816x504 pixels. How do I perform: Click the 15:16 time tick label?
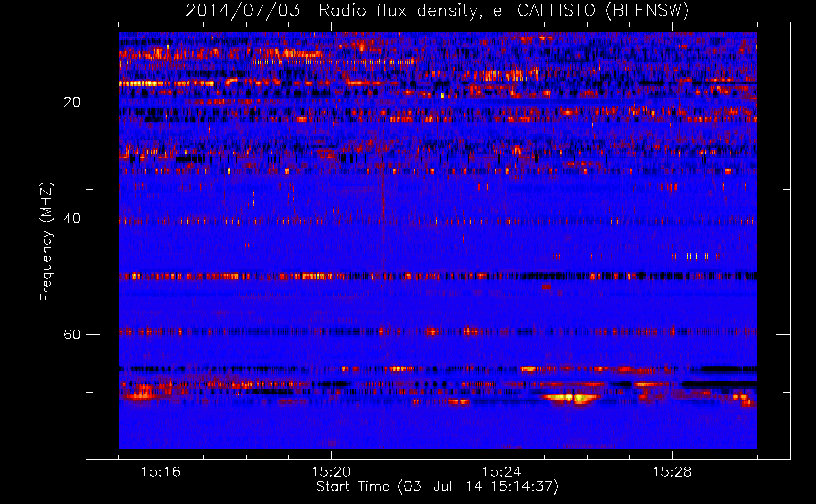coord(161,472)
